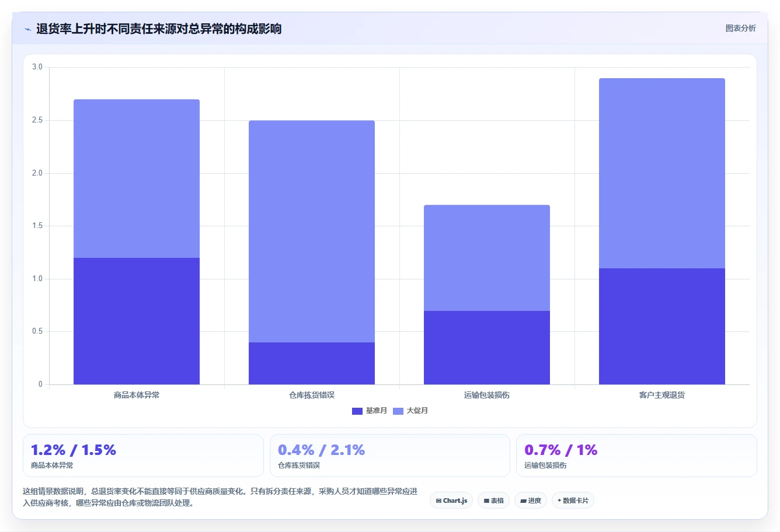
Task: Click the light 大促月 bar for 仓库拣货错误
Action: point(312,232)
